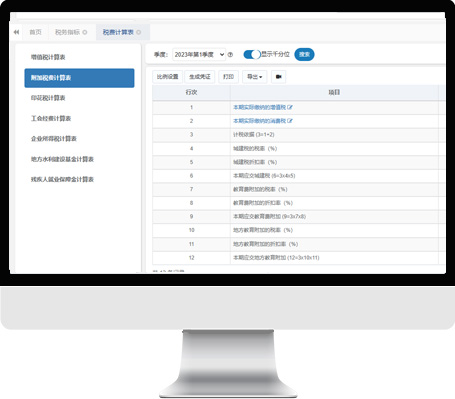
Task: Expand the 导出 export dropdown
Action: coord(254,77)
